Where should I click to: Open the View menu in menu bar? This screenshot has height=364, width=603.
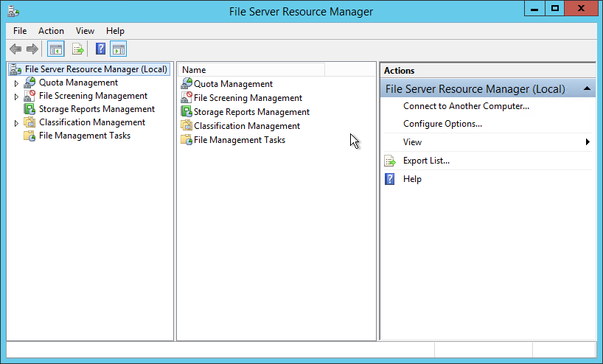point(85,31)
